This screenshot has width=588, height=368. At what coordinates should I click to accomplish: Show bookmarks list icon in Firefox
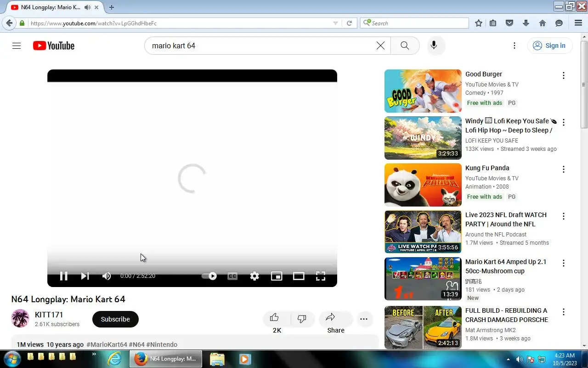point(493,23)
